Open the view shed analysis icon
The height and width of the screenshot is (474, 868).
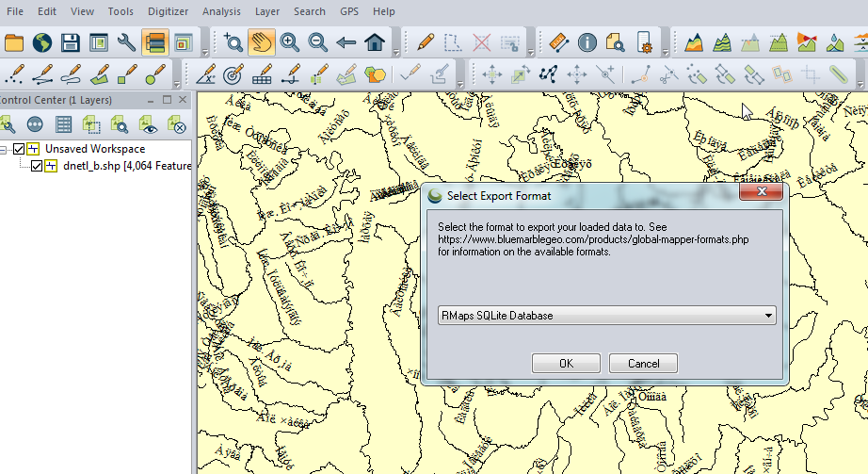pos(807,42)
